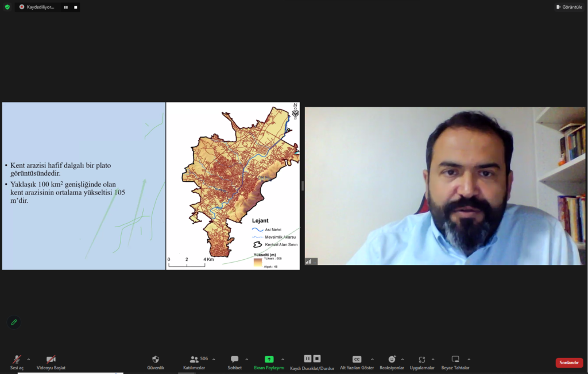588x374 pixels.
Task: Open the Güvenlik shield icon
Action: pos(156,360)
